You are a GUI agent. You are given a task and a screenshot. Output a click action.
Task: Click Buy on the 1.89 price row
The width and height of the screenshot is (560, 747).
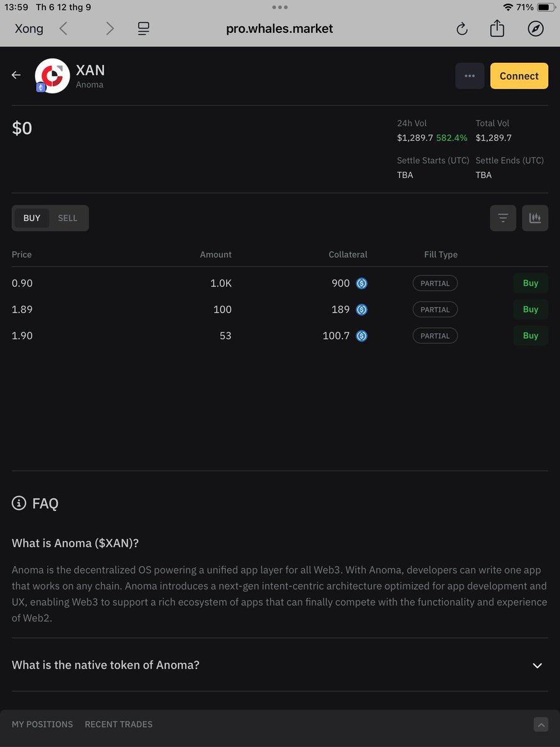point(531,309)
